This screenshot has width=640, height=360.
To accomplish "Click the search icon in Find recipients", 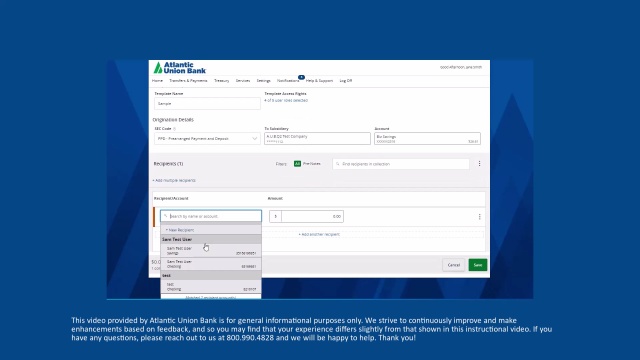I will click(x=338, y=164).
